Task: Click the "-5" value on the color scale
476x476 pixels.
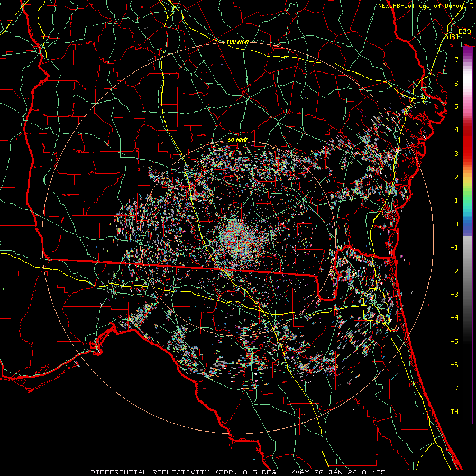Action: point(454,342)
